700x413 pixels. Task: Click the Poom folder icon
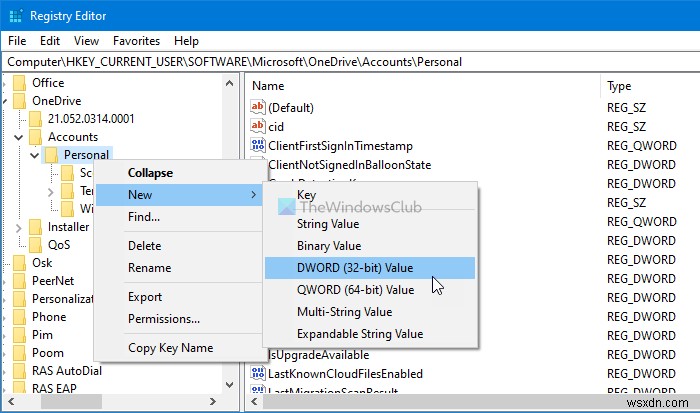pos(20,353)
